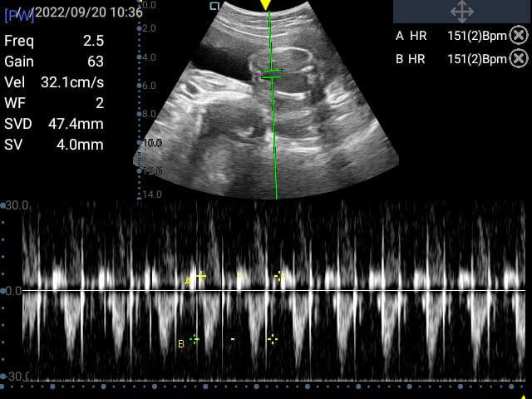The image size is (532, 399).
Task: Remove measurement B HR with its X icon
Action: tap(518, 58)
